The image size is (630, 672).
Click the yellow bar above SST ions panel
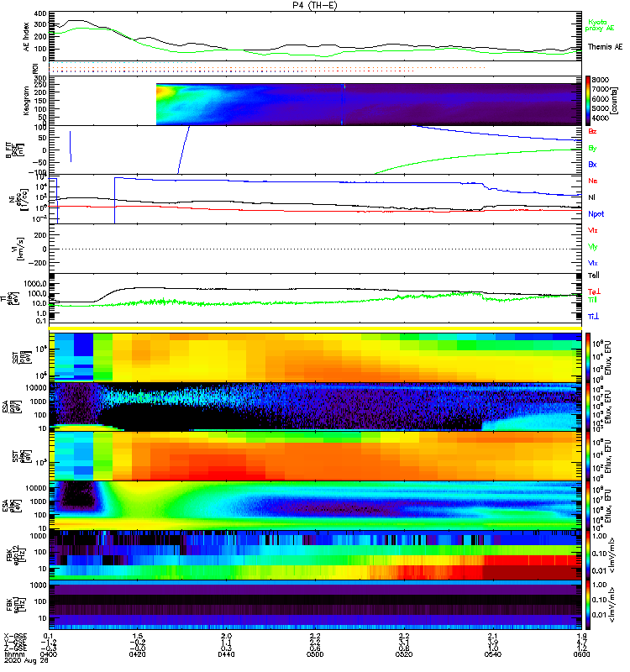[x=315, y=328]
